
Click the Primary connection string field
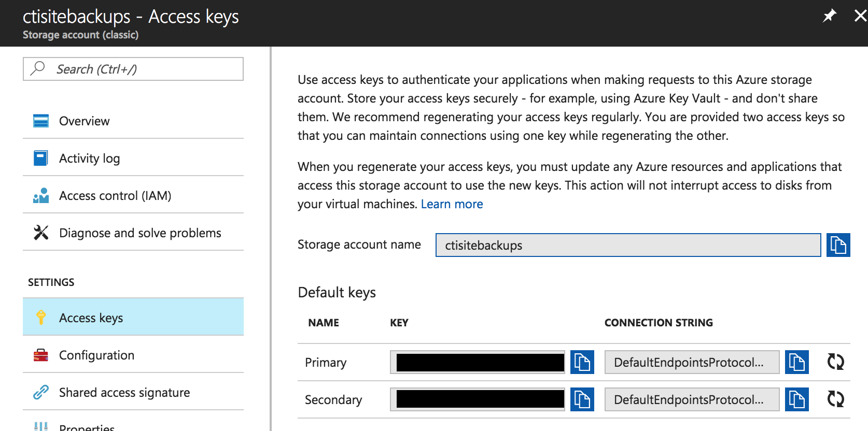(x=692, y=362)
